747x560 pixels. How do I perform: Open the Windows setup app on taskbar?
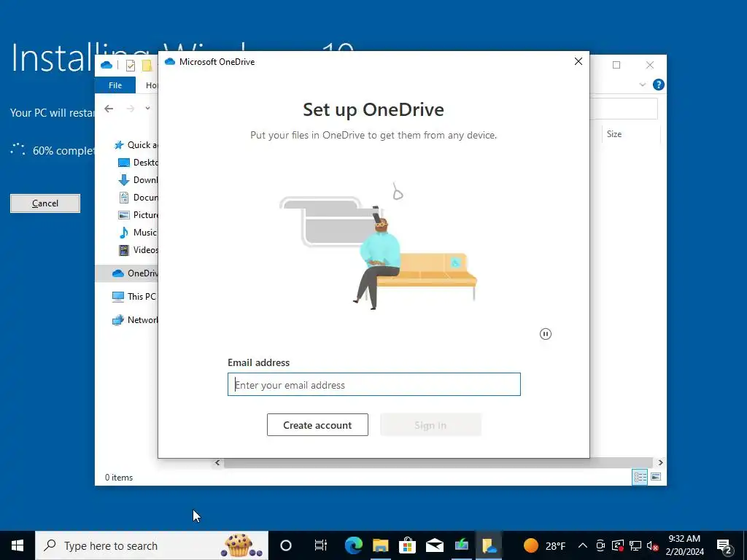coord(462,545)
